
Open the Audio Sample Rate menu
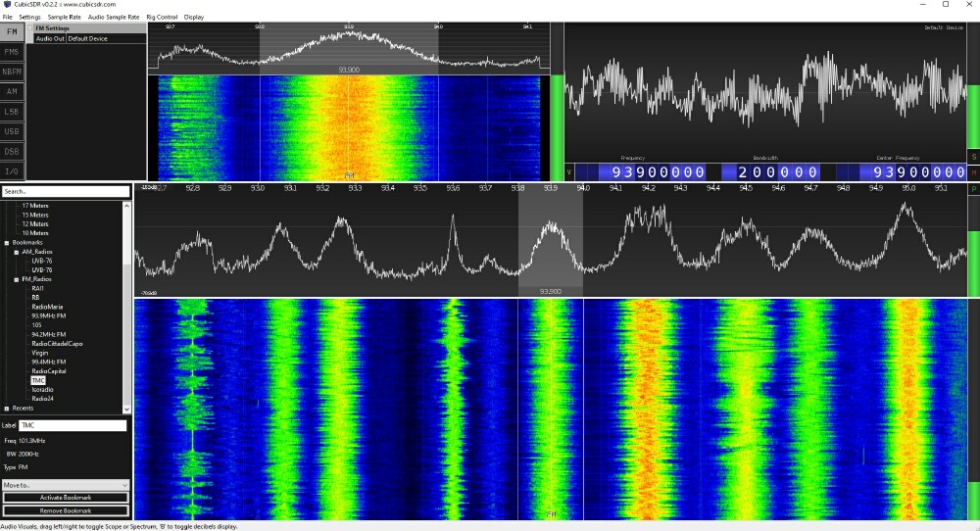point(114,17)
